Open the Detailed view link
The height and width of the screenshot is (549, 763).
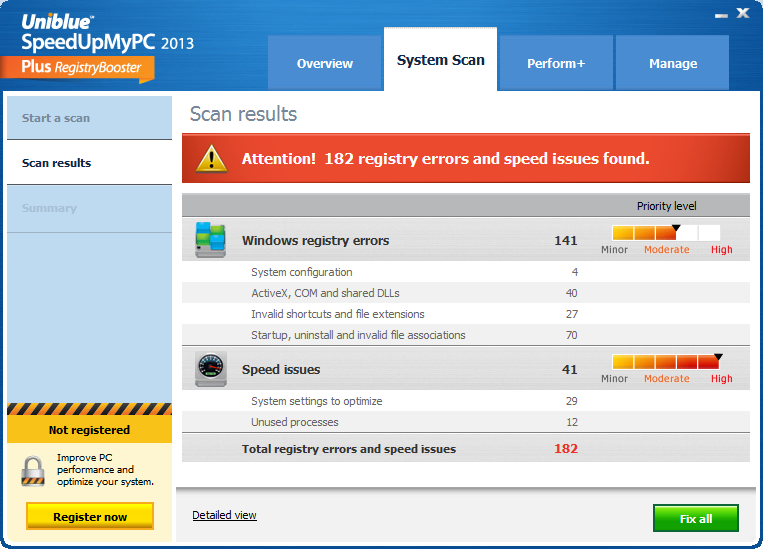pyautogui.click(x=224, y=515)
